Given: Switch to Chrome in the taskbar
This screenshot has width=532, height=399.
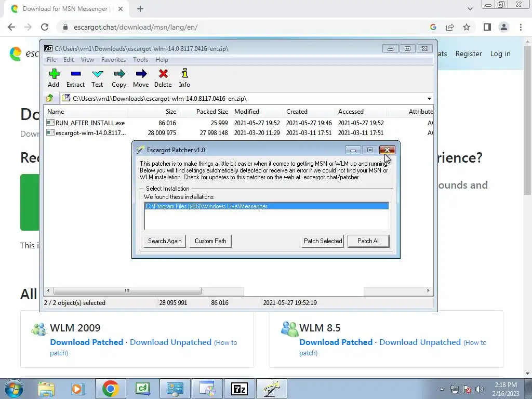Looking at the screenshot, I should point(110,389).
